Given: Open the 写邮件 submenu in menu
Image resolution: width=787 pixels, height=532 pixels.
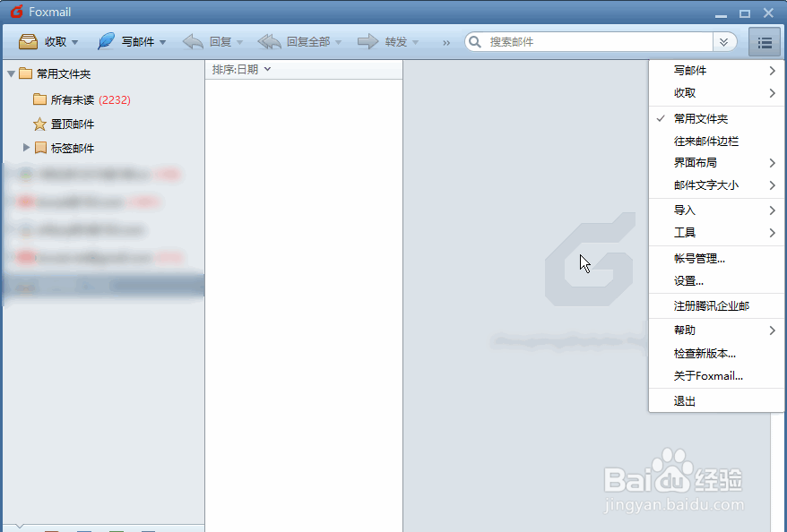Looking at the screenshot, I should coord(716,71).
